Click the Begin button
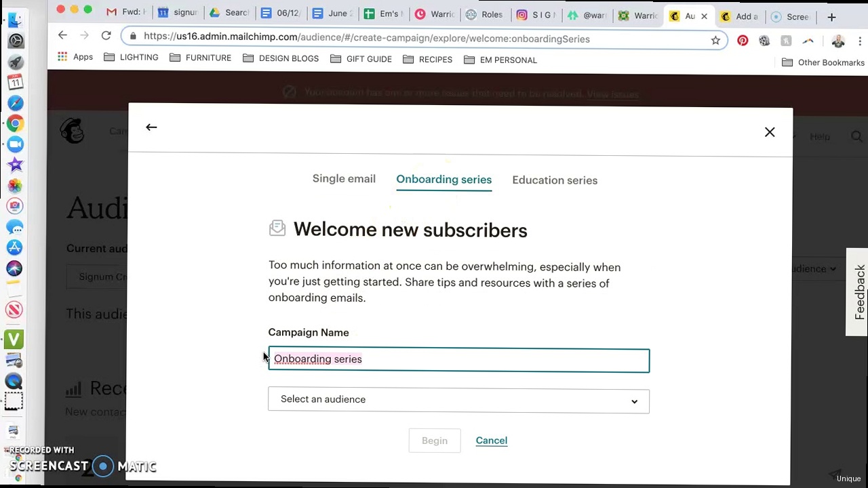868x488 pixels. click(x=435, y=441)
